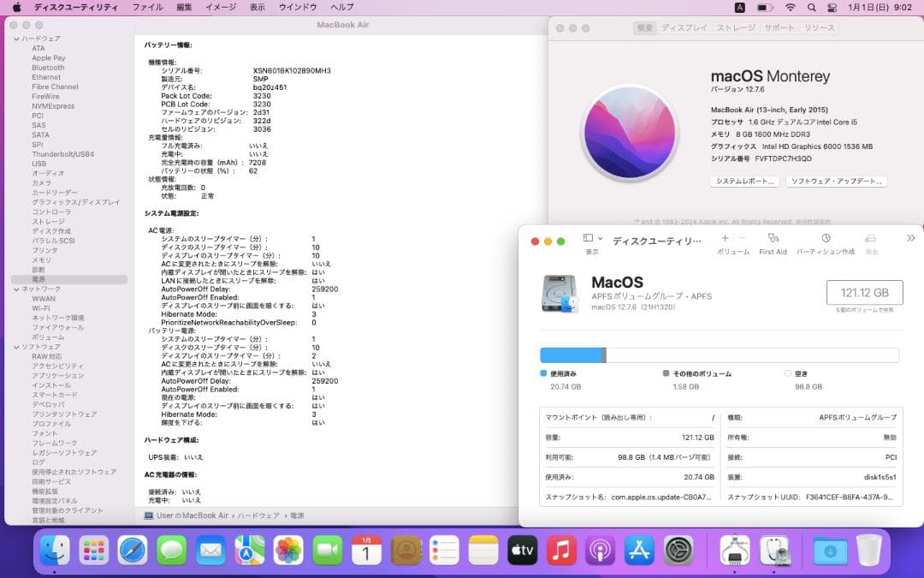Image resolution: width=924 pixels, height=578 pixels.
Task: Open the Spotlight search icon
Action: 811,8
